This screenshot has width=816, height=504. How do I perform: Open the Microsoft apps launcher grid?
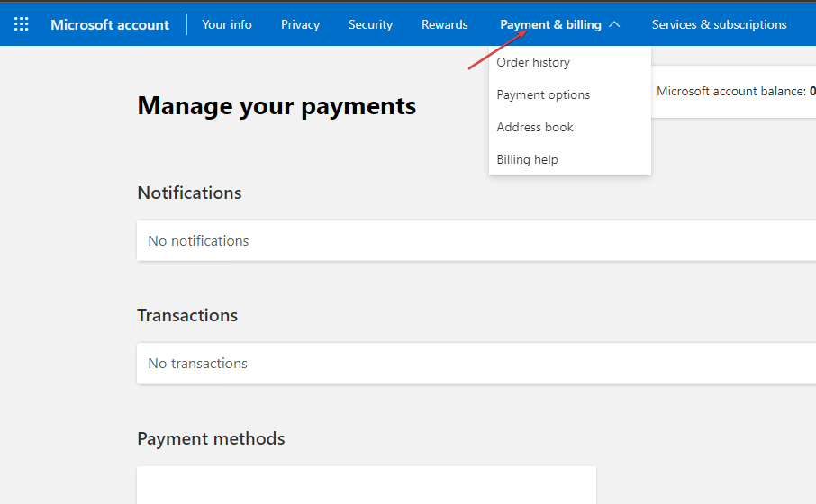[22, 24]
